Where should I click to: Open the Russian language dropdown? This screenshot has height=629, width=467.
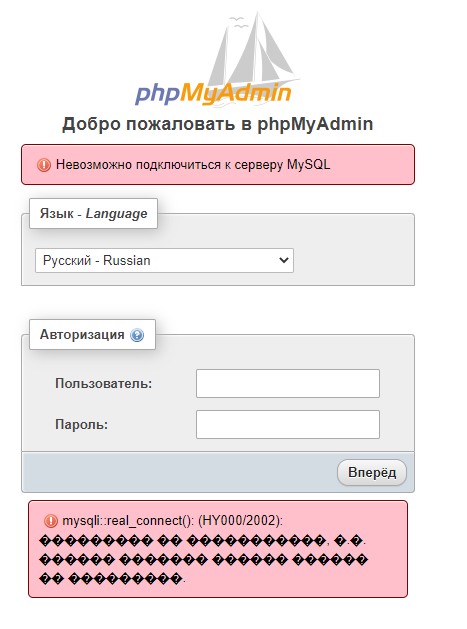164,261
